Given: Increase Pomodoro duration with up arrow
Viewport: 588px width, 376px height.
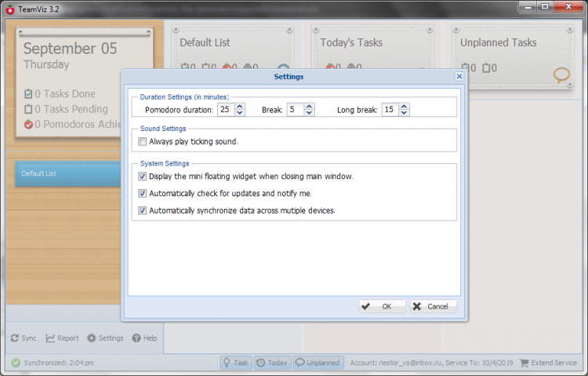Looking at the screenshot, I should (x=240, y=106).
